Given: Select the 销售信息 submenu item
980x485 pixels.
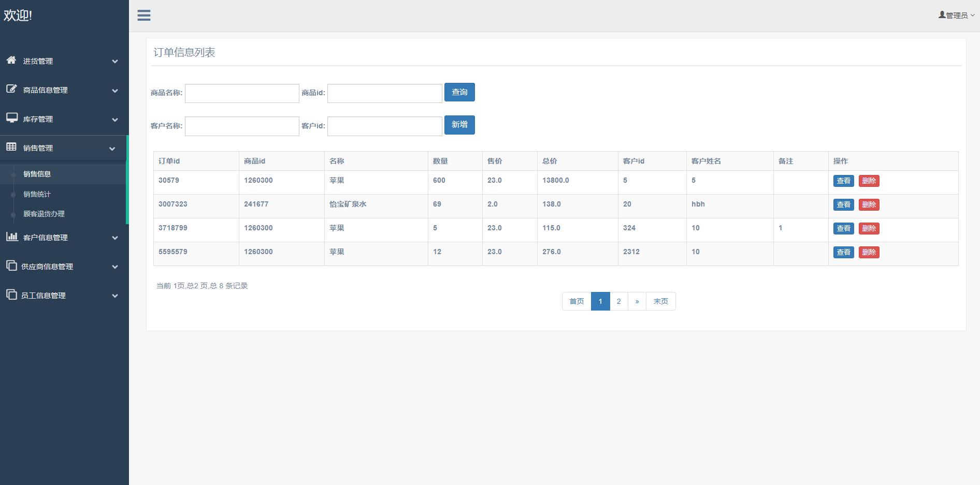Looking at the screenshot, I should (37, 174).
